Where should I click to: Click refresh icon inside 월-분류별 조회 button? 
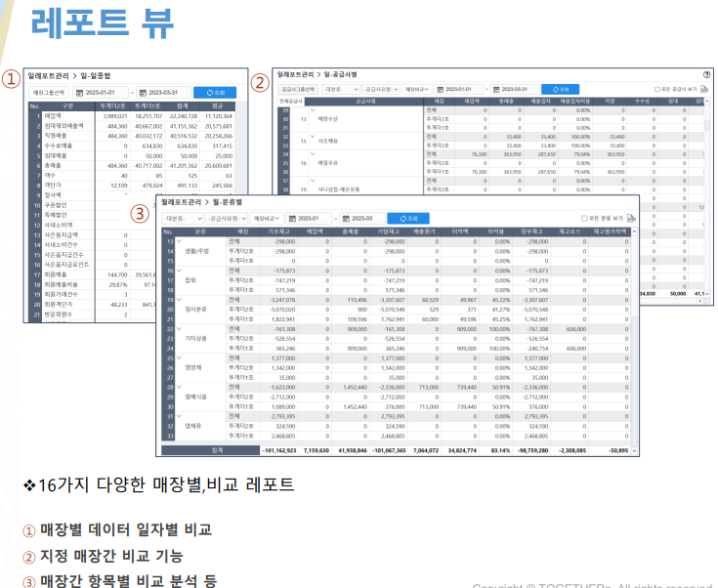point(403,219)
